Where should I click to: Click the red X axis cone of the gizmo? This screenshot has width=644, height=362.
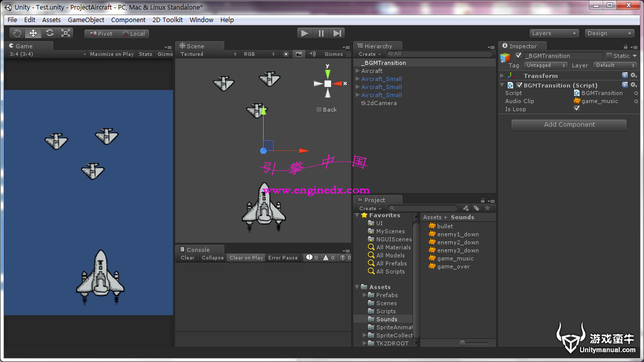337,83
